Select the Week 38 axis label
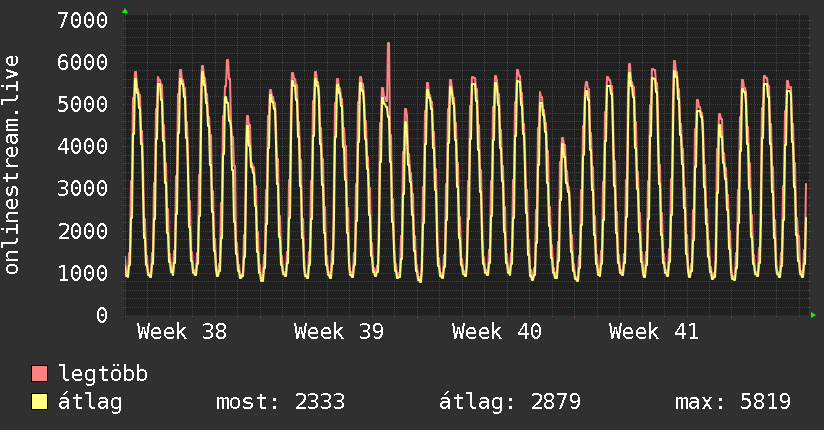The image size is (824, 430). (181, 332)
